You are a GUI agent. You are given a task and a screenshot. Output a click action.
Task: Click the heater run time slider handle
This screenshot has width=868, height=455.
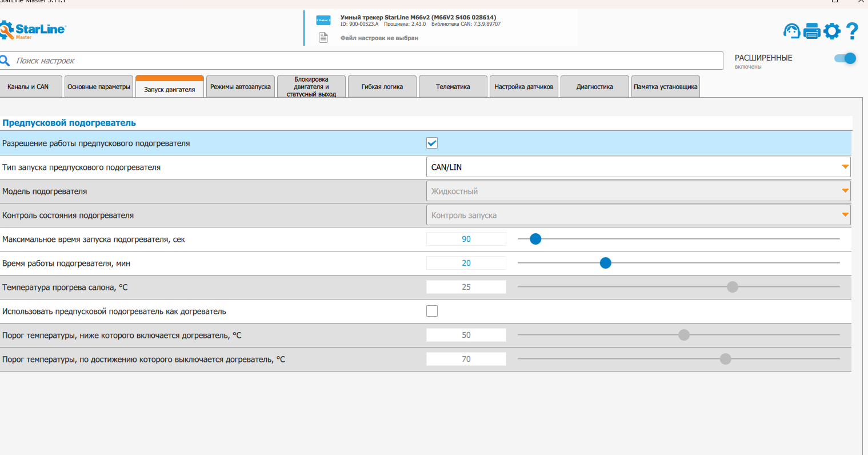point(606,263)
